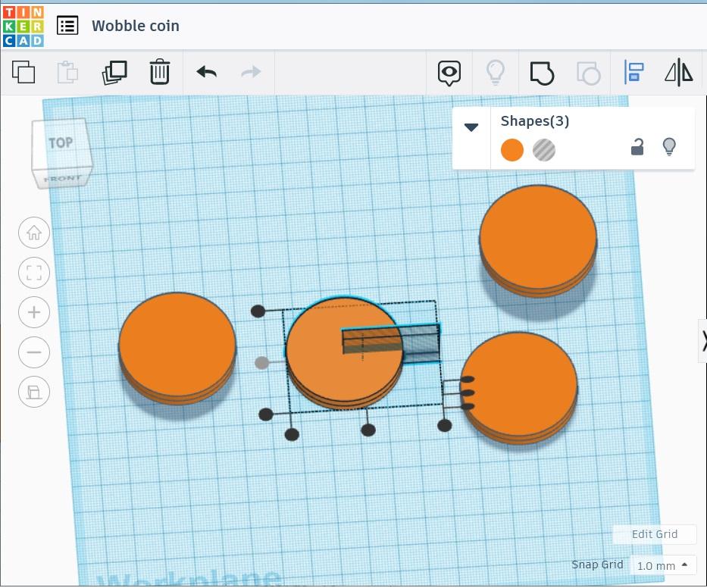The height and width of the screenshot is (588, 707).
Task: Group the selected shapes
Action: [x=542, y=73]
